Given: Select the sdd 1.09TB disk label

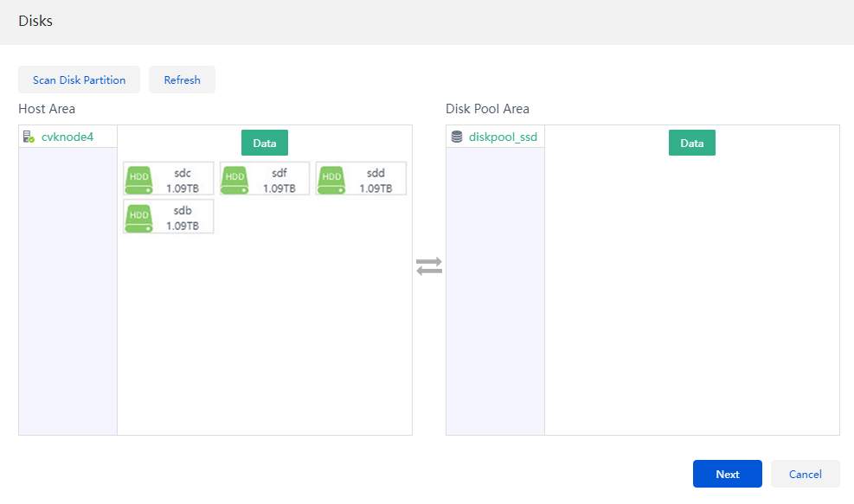Looking at the screenshot, I should tap(376, 181).
